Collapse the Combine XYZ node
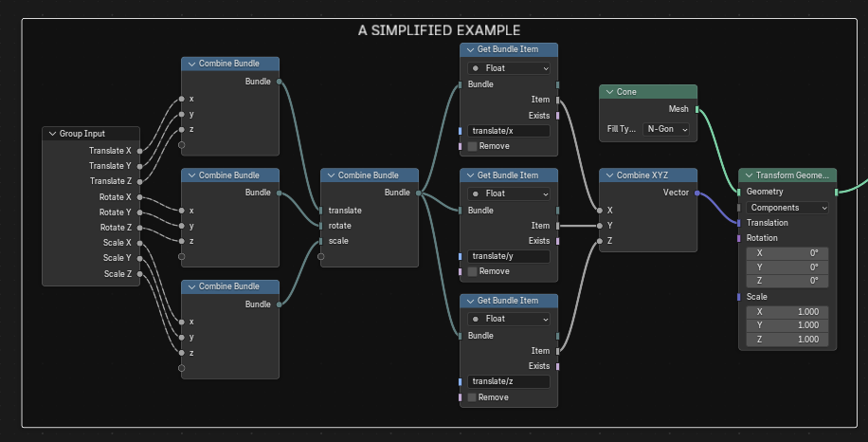This screenshot has width=868, height=442. pyautogui.click(x=609, y=175)
